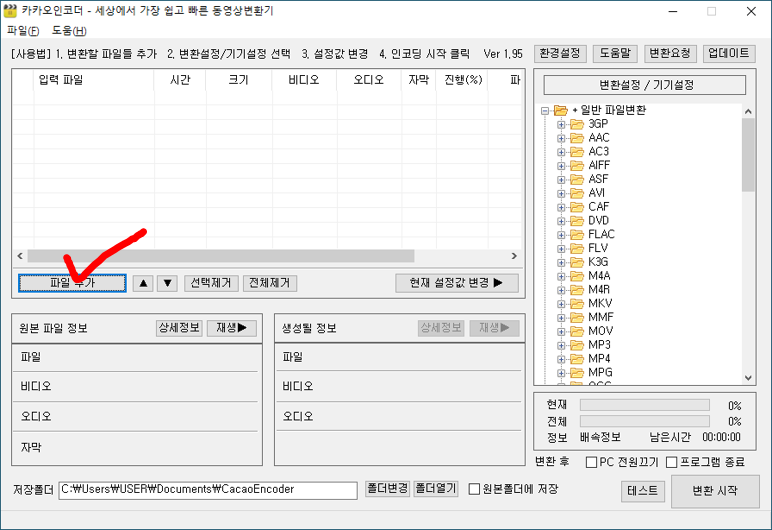Expand the 3GP folder node
Image resolution: width=772 pixels, height=530 pixels.
click(561, 124)
